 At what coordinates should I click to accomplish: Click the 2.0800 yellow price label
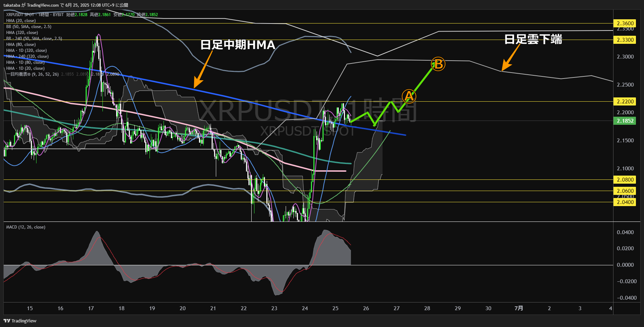pyautogui.click(x=625, y=180)
